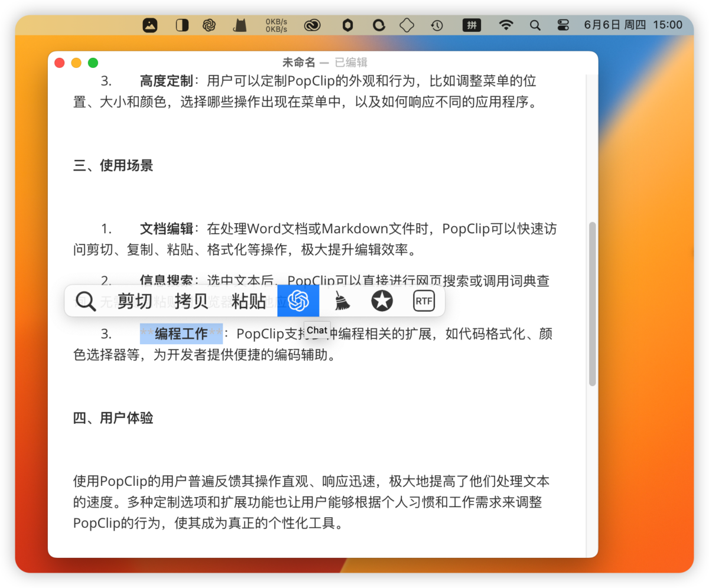Open the 0KB/s network speed monitor
The image size is (709, 588).
[277, 25]
